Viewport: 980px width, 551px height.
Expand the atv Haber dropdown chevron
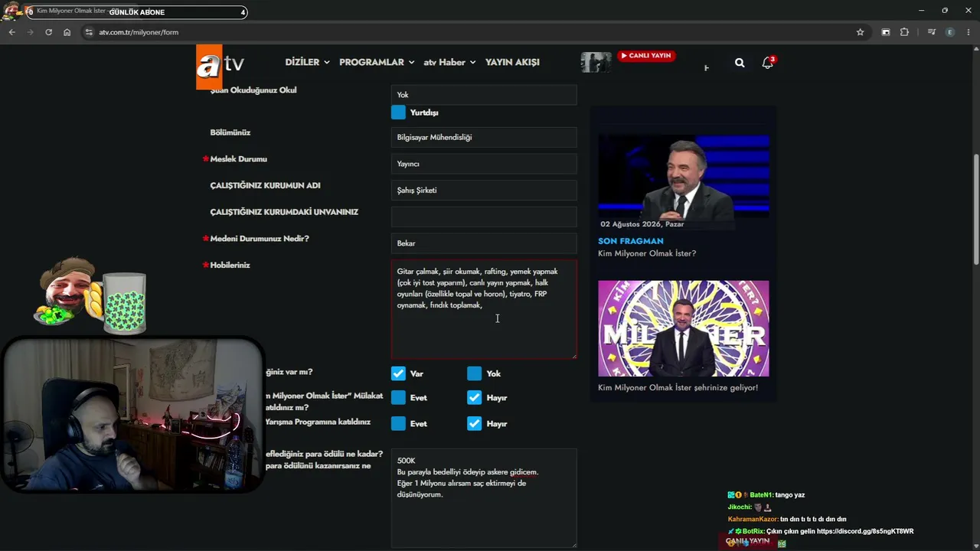point(472,63)
